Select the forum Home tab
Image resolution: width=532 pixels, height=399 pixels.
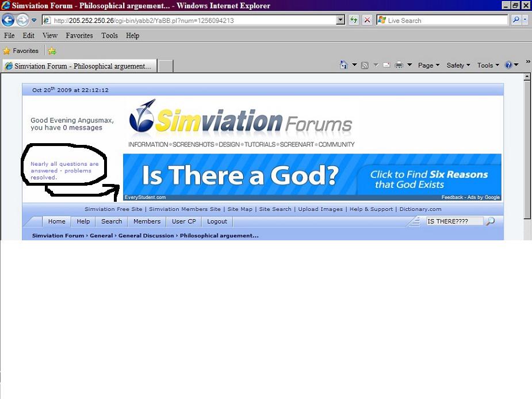tap(57, 221)
